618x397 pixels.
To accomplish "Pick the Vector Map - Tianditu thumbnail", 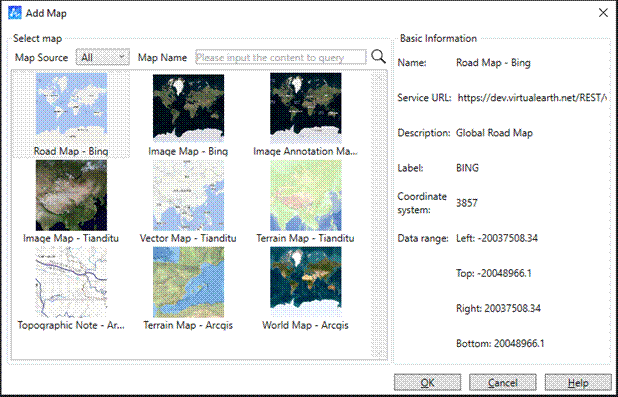I will 188,196.
